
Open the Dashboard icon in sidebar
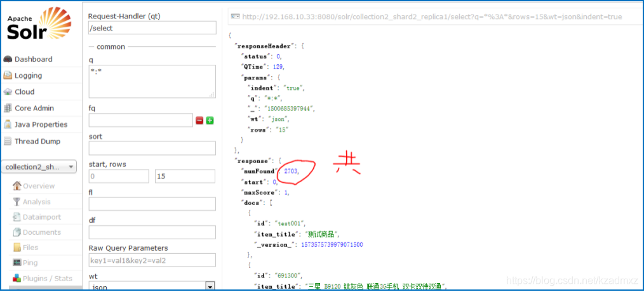(8, 59)
